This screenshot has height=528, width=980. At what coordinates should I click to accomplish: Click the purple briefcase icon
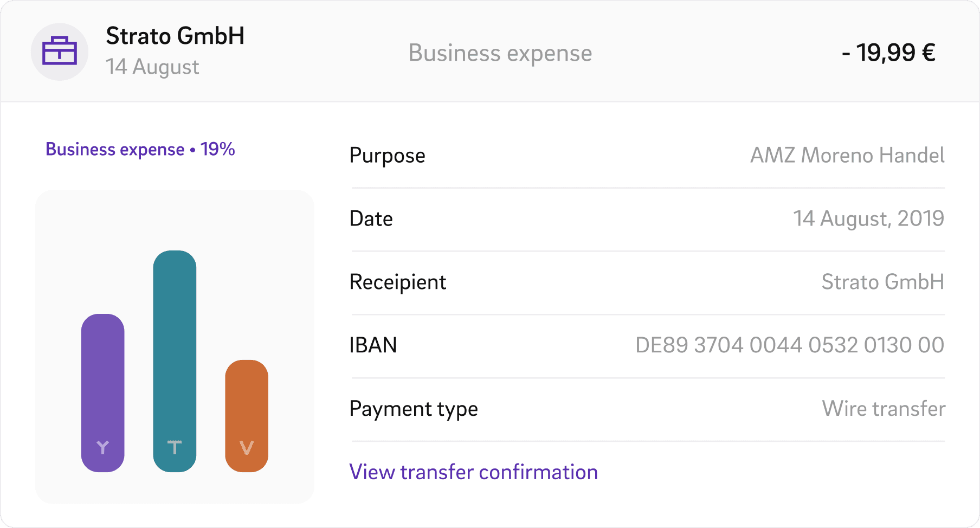(x=60, y=51)
